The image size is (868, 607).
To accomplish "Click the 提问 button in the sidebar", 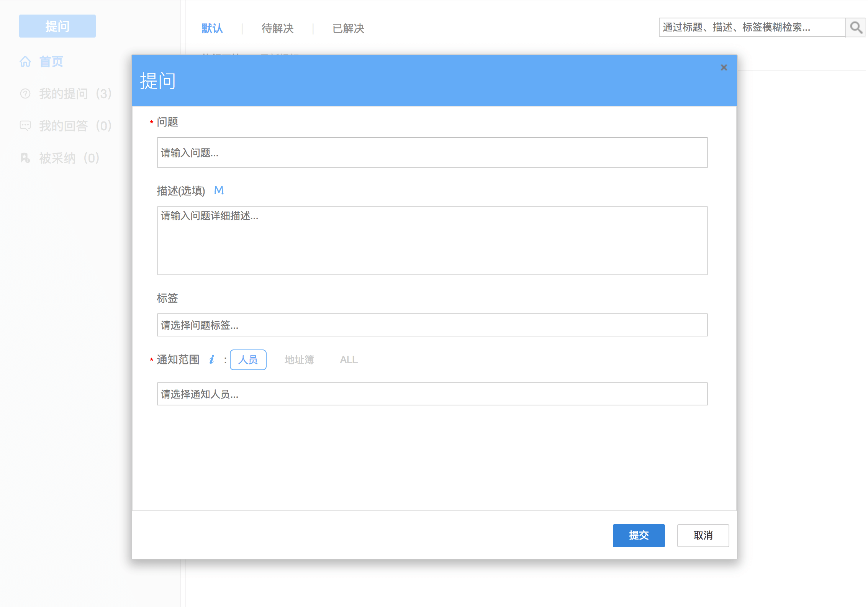I will pos(57,26).
